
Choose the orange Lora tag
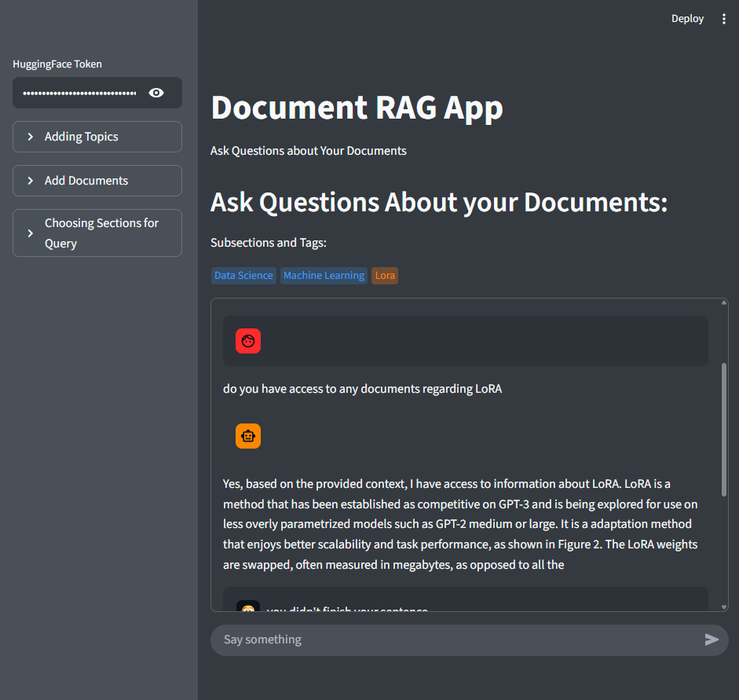(385, 276)
